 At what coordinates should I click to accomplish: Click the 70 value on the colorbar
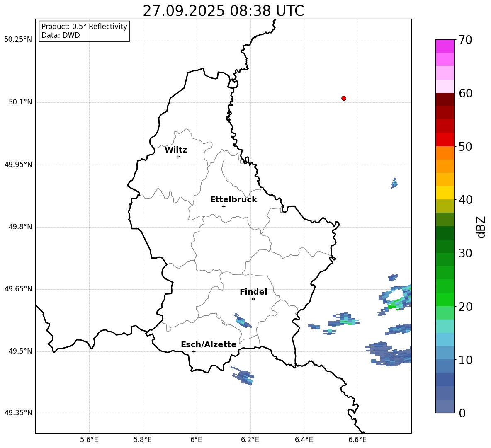[x=465, y=40]
